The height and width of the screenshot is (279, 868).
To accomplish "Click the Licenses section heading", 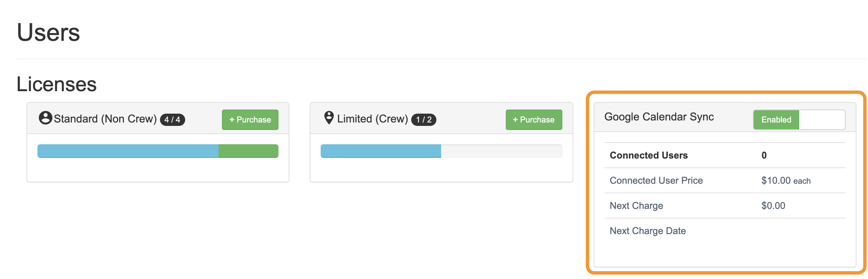I will coord(57,84).
